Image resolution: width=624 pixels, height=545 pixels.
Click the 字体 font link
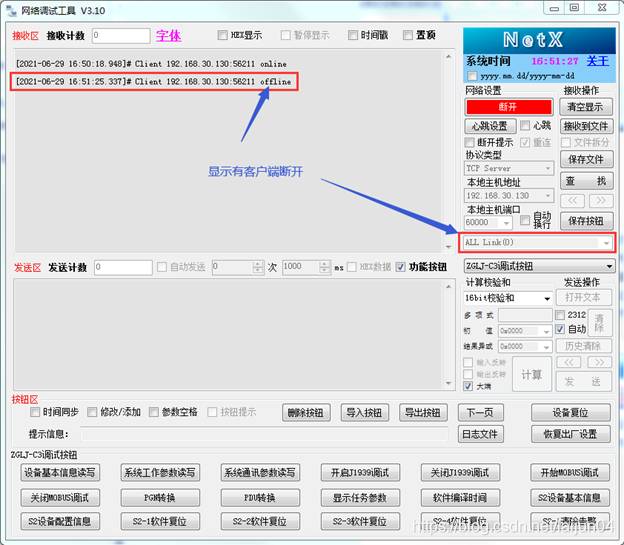coord(168,36)
